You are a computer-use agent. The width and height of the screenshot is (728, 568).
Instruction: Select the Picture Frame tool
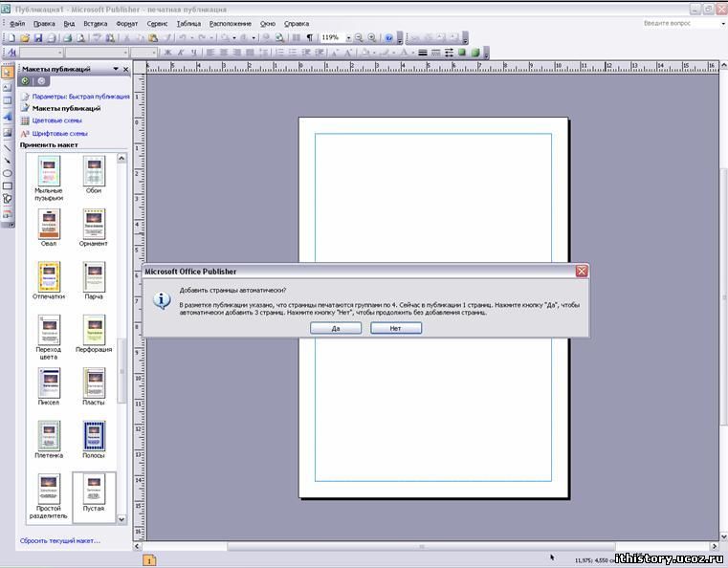click(7, 132)
